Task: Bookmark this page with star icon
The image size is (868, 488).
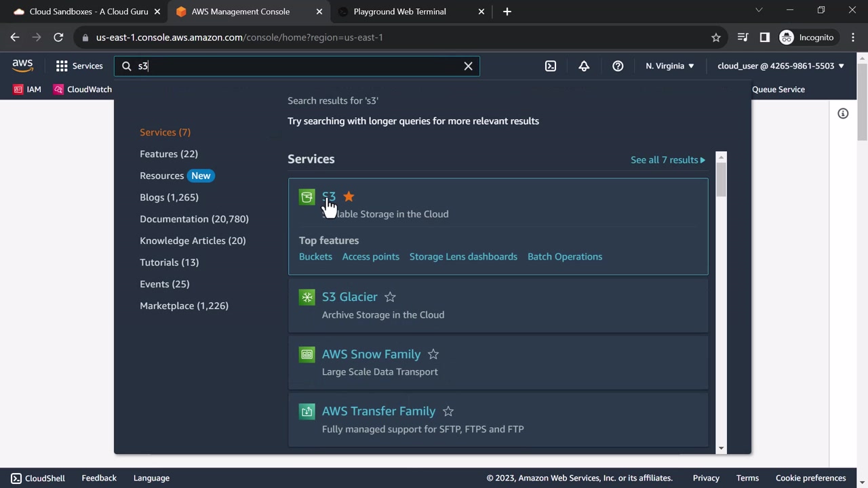Action: 716,37
